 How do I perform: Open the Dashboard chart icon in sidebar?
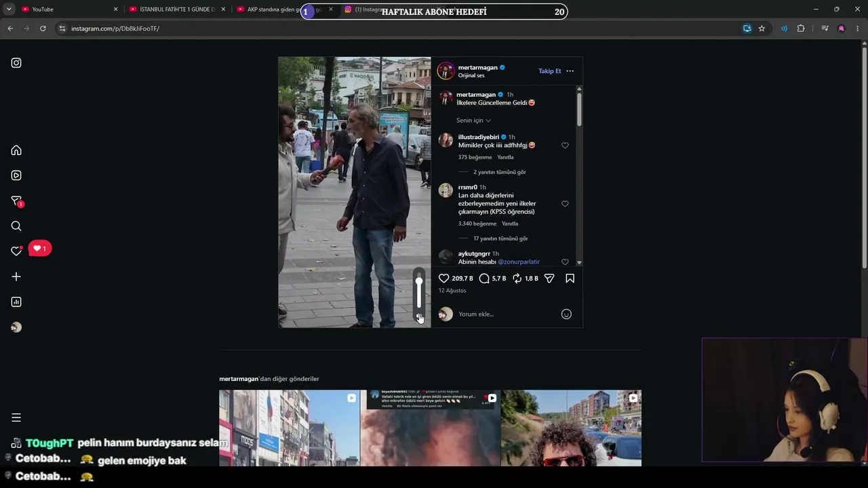click(16, 302)
